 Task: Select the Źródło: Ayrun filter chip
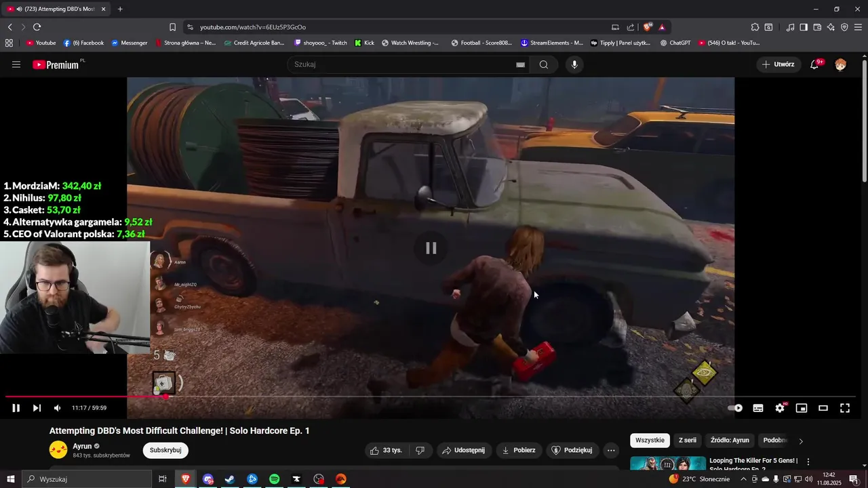pos(730,440)
